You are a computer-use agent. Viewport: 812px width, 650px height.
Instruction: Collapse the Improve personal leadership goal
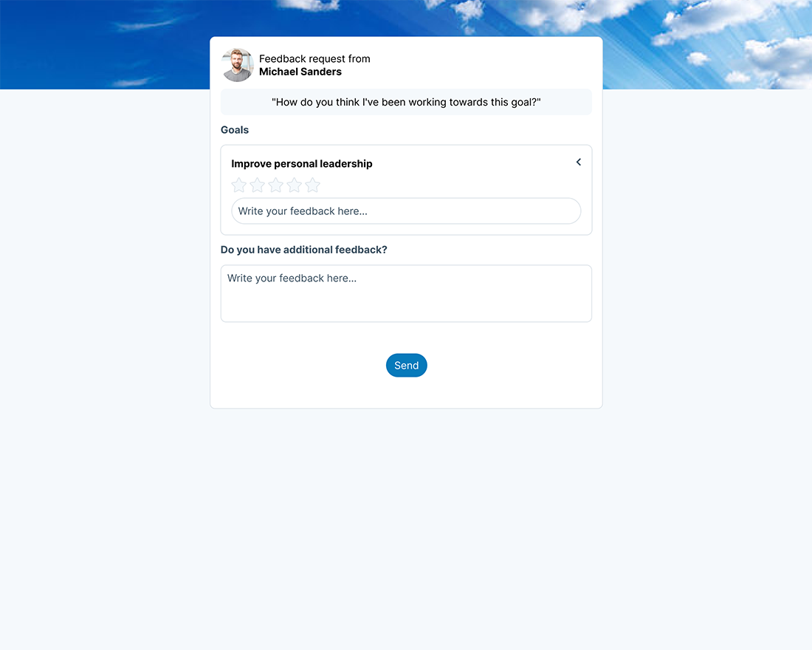(x=579, y=162)
